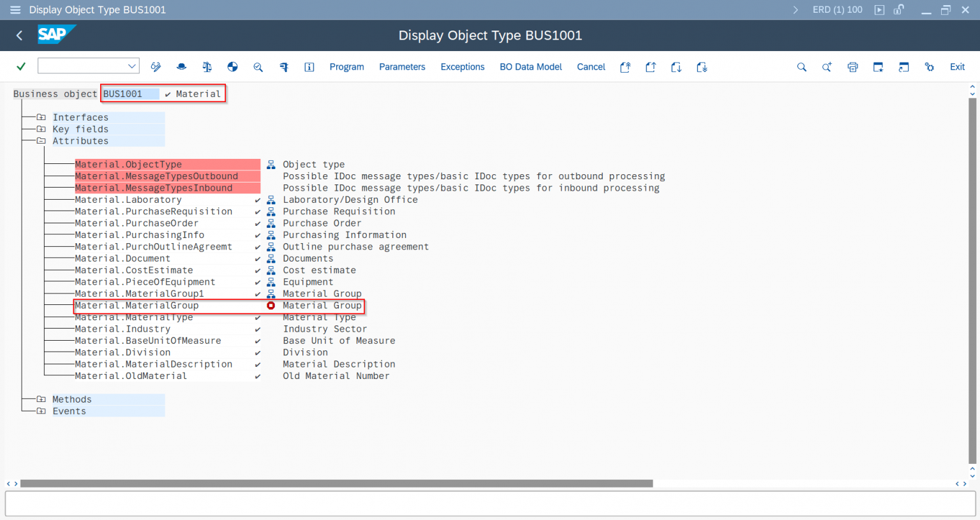Expand the Methods tree folder
This screenshot has width=980, height=520.
pos(41,399)
